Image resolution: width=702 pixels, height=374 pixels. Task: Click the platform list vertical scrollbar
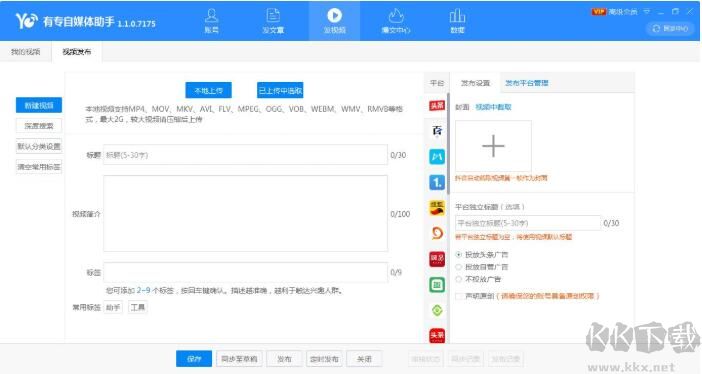pyautogui.click(x=448, y=143)
